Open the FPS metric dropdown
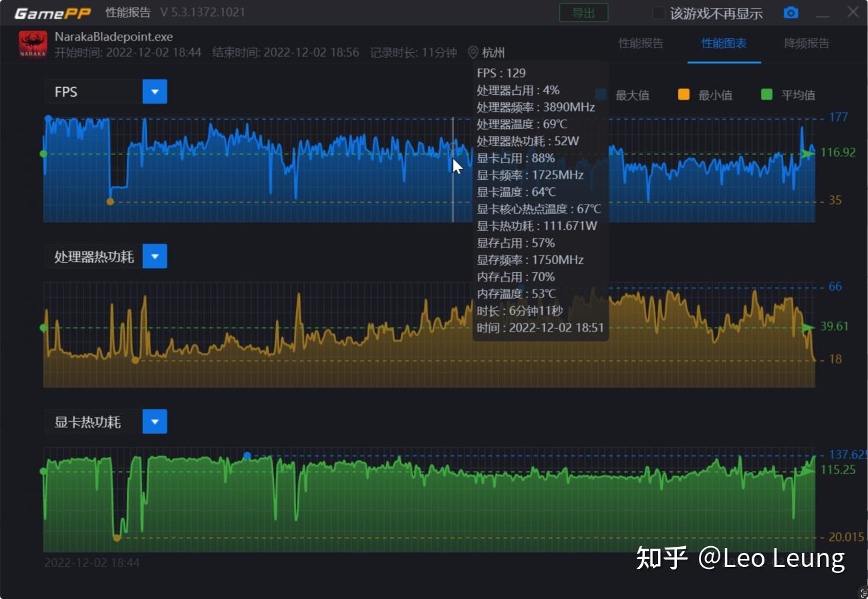The image size is (868, 599). click(154, 92)
